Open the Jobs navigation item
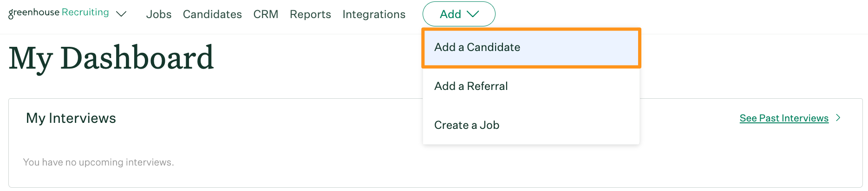The height and width of the screenshot is (191, 868). pyautogui.click(x=159, y=14)
